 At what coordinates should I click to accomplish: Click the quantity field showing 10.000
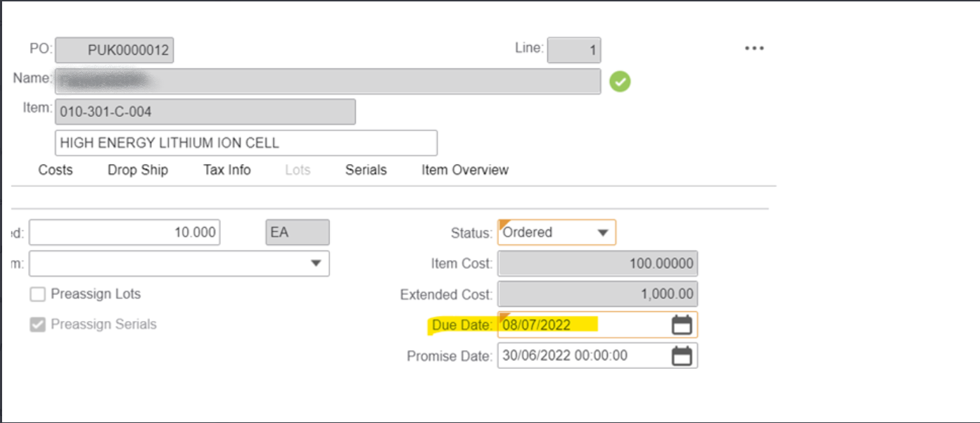pyautogui.click(x=125, y=233)
